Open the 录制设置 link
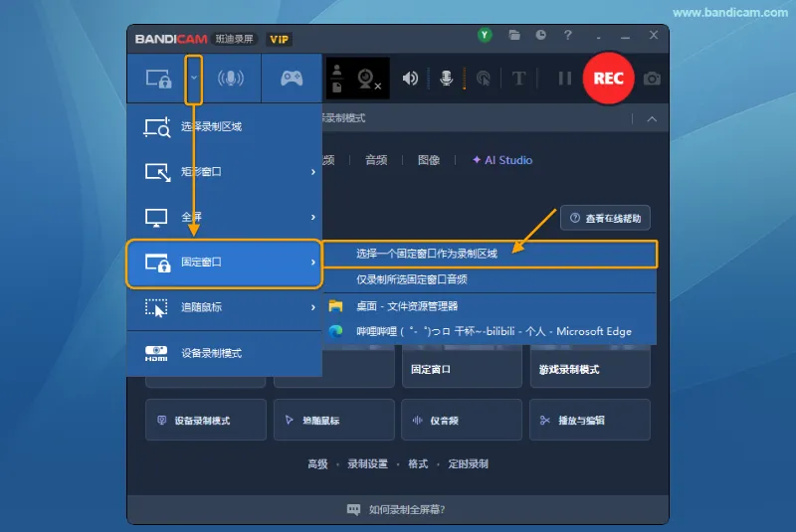796x532 pixels. tap(367, 464)
